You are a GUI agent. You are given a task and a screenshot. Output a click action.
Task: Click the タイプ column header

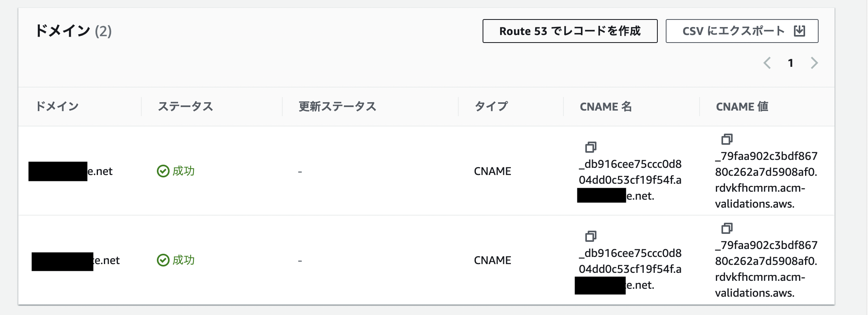tap(491, 106)
